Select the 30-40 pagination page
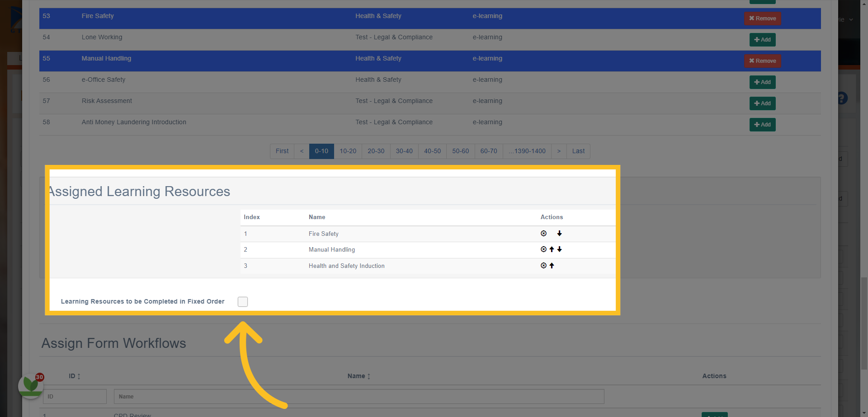Image resolution: width=868 pixels, height=417 pixels. [x=404, y=151]
